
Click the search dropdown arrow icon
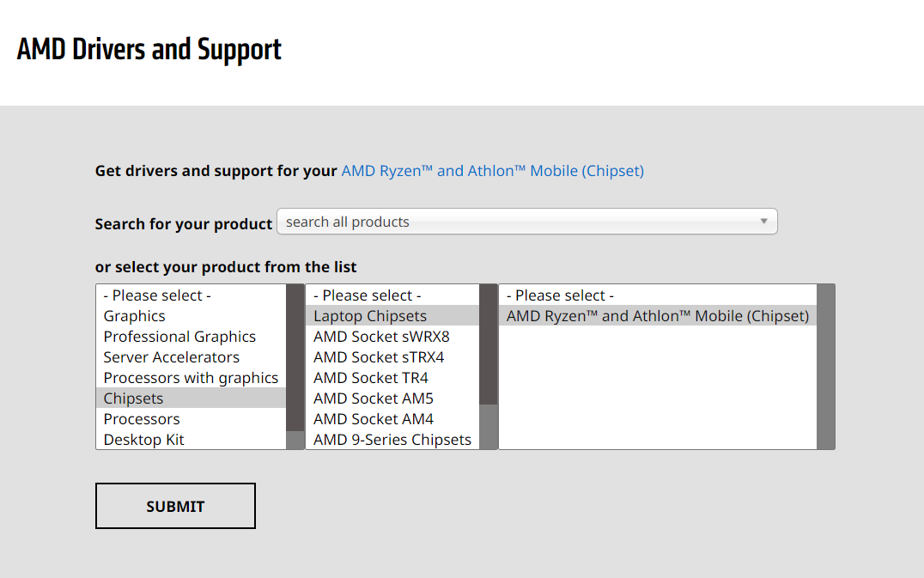point(763,222)
